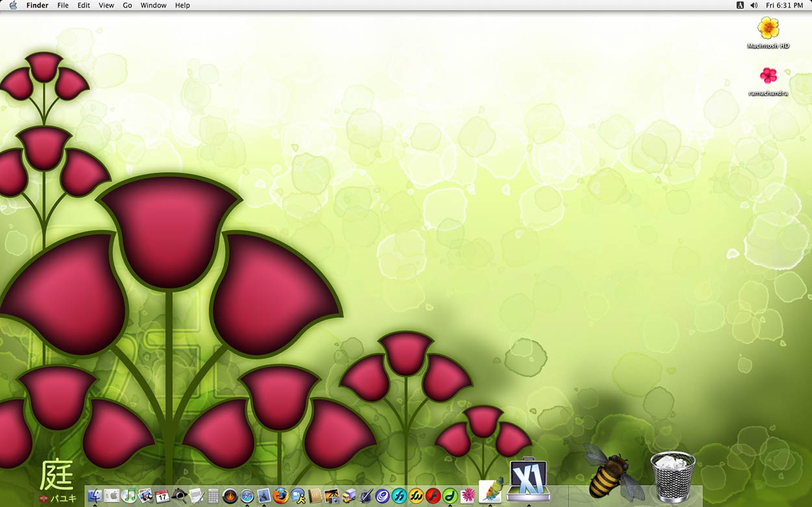Launch the purple spiral Macromedia icon

click(383, 496)
